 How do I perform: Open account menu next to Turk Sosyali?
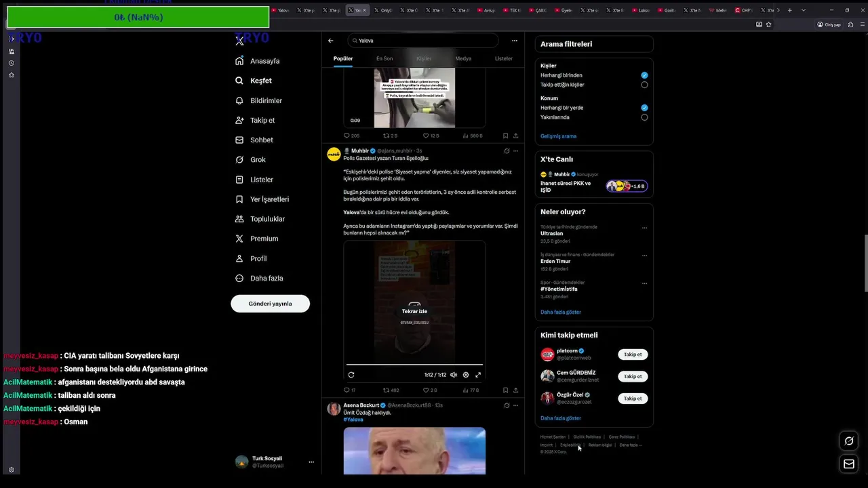(311, 462)
